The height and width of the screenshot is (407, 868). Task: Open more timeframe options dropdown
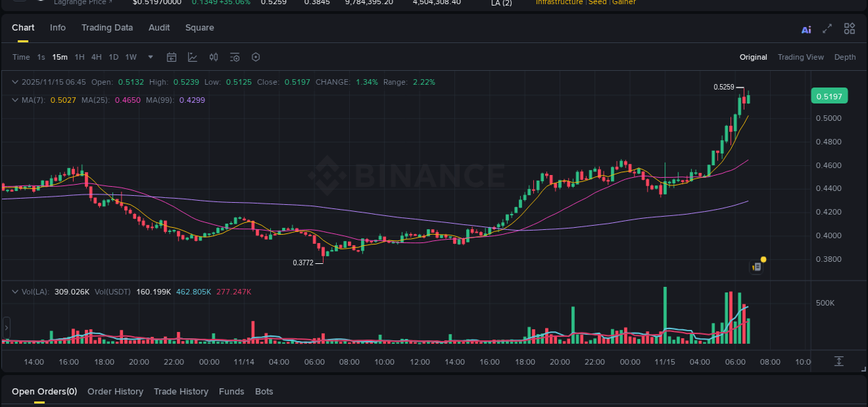point(150,57)
